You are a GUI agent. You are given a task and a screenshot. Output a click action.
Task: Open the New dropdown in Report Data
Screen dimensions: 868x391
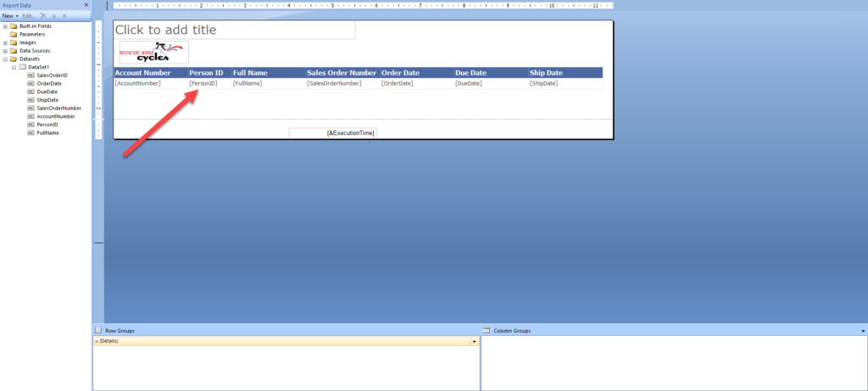click(10, 16)
